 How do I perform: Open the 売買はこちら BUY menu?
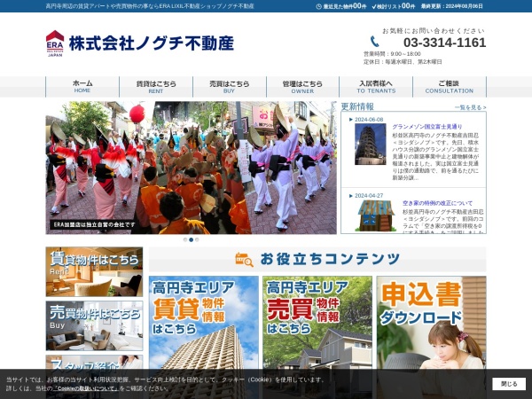230,87
